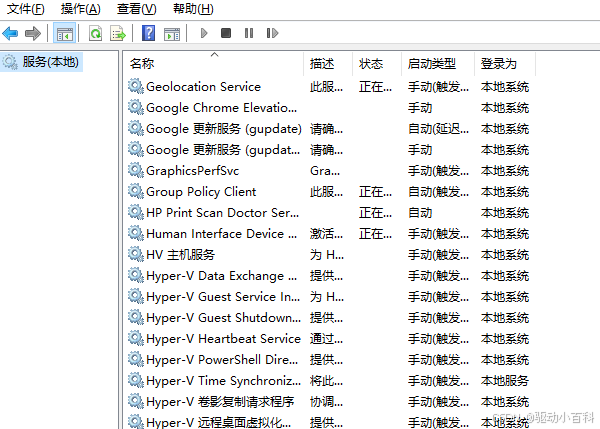600x429 pixels.
Task: Select the manual Google 更新服务 (gupdat... entry
Action: 223,150
